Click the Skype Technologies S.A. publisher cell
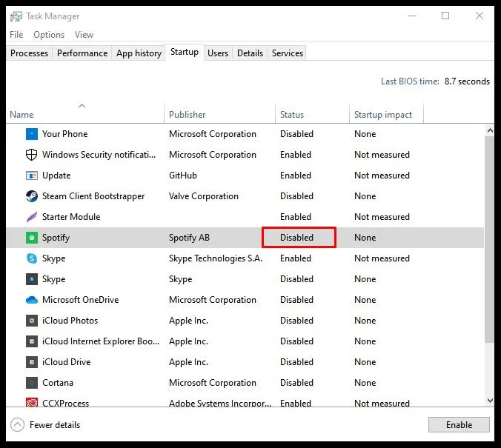The height and width of the screenshot is (448, 501). (216, 258)
